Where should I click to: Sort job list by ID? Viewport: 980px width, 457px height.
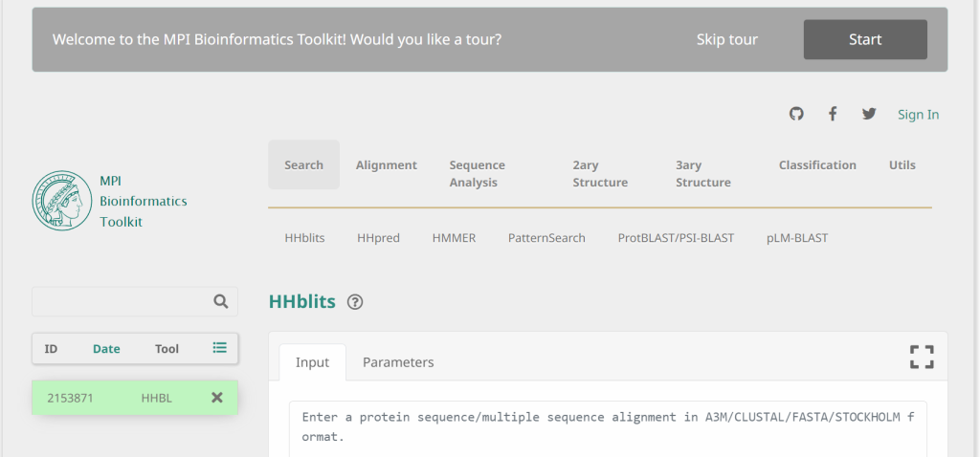pyautogui.click(x=51, y=349)
